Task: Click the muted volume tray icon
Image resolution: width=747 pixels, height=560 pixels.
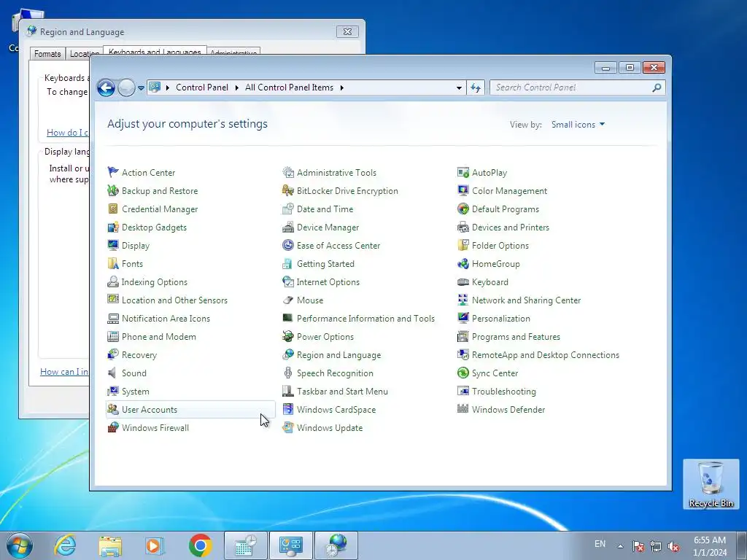Action: [673, 546]
